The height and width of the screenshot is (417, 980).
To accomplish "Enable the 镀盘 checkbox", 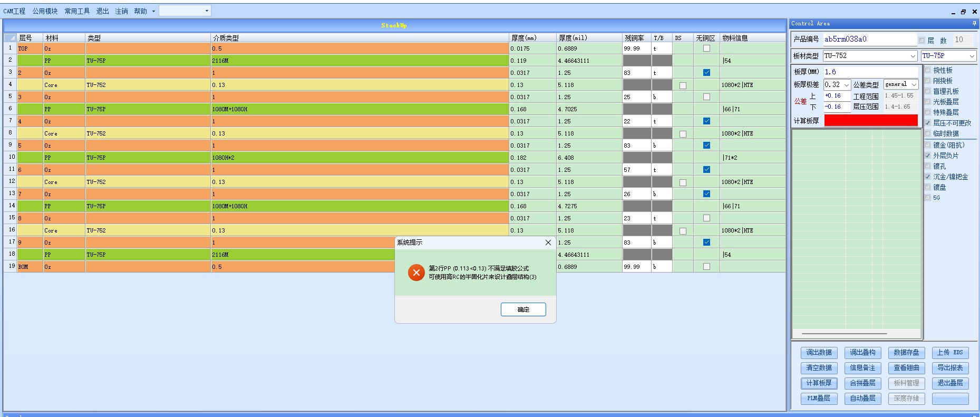I will 928,187.
